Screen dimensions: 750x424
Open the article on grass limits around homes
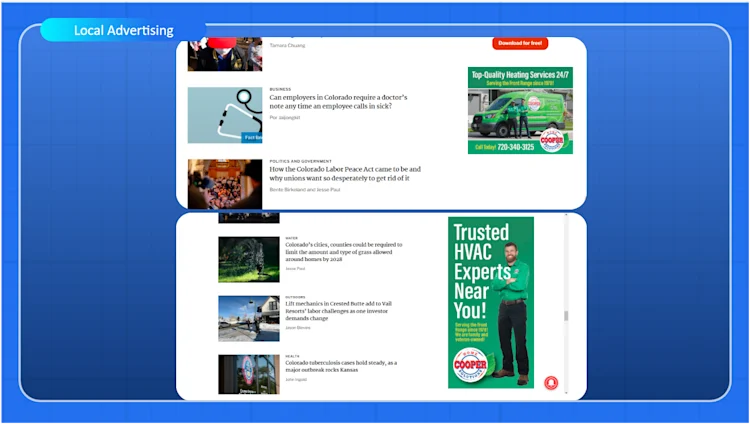coord(343,252)
